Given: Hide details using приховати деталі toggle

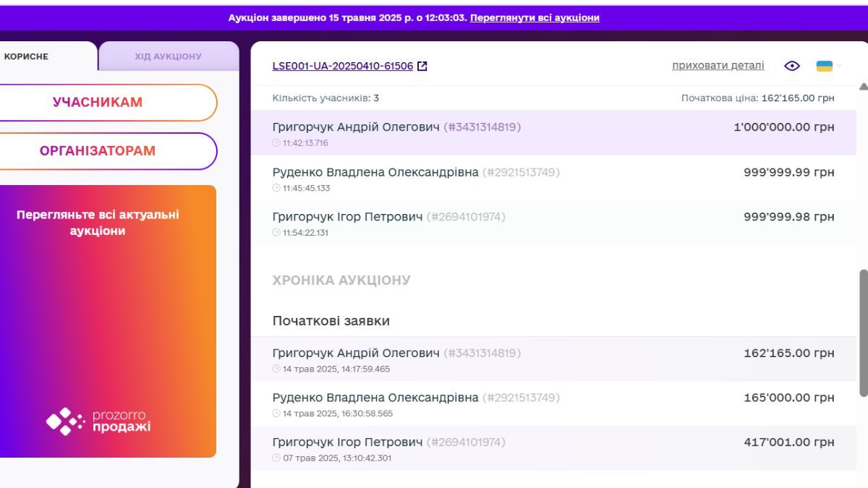Looking at the screenshot, I should coord(717,65).
